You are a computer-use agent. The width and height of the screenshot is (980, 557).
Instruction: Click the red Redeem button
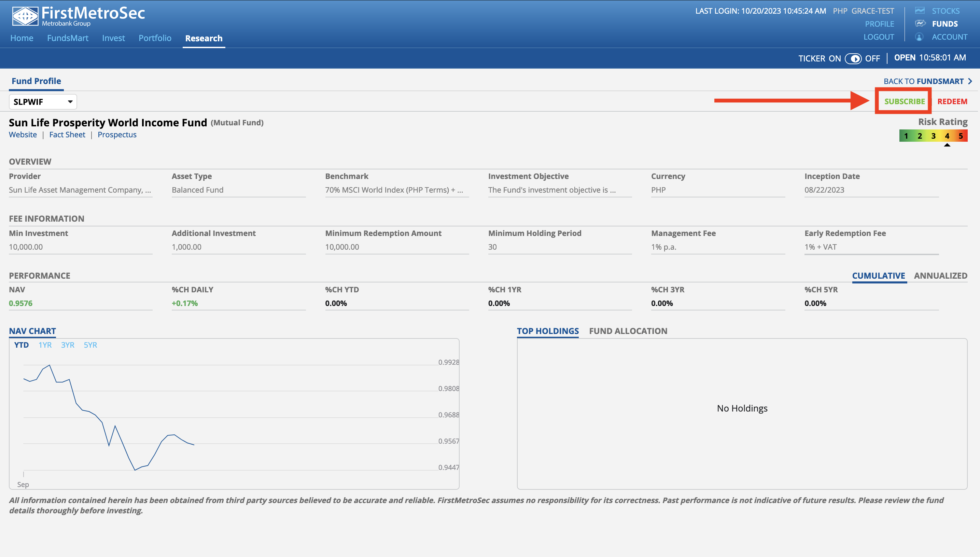point(952,101)
